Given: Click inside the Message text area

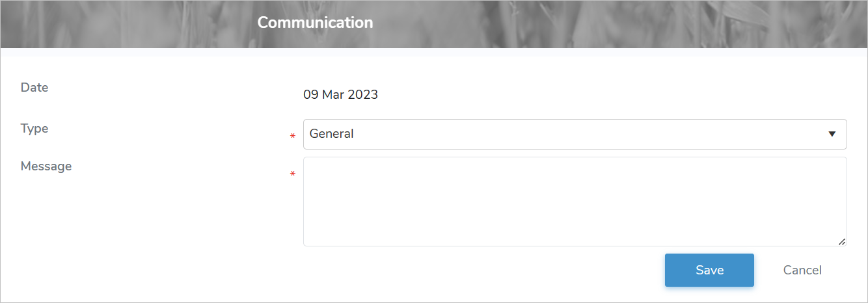Looking at the screenshot, I should click(x=575, y=202).
